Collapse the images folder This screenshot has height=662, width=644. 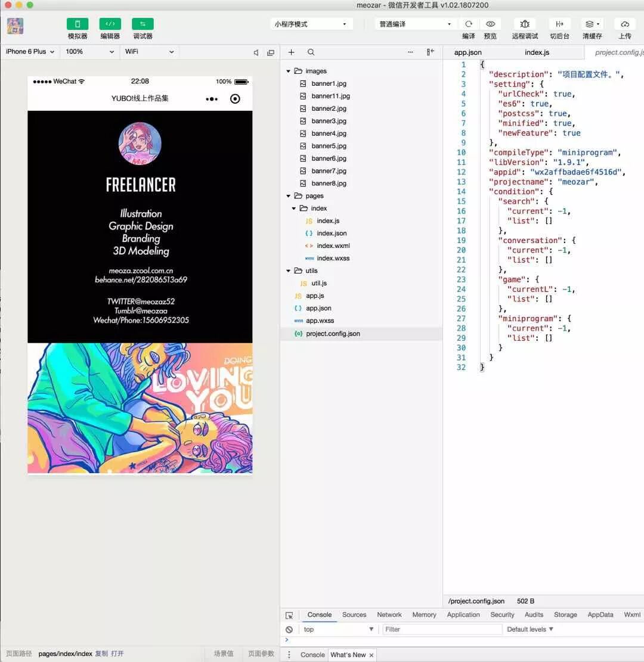click(289, 72)
